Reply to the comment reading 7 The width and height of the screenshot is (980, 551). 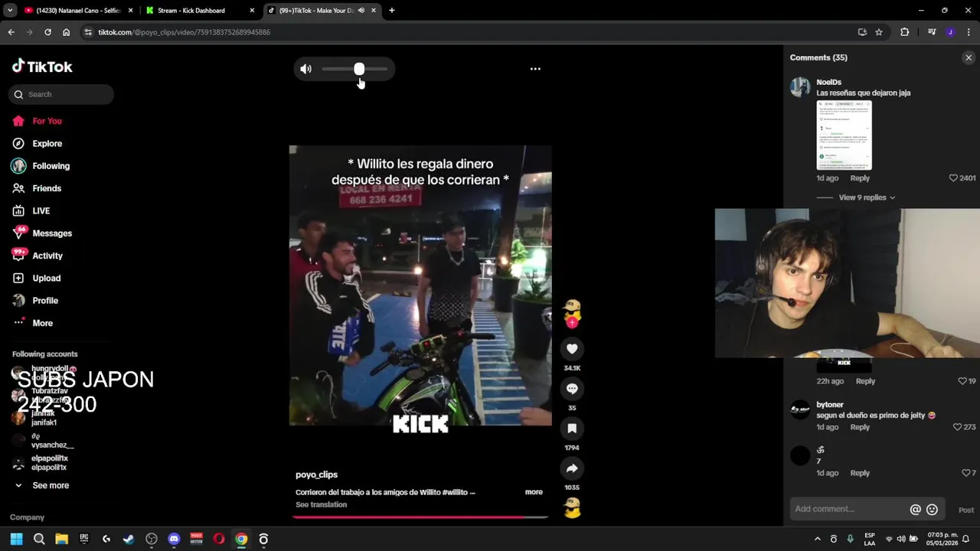click(860, 473)
